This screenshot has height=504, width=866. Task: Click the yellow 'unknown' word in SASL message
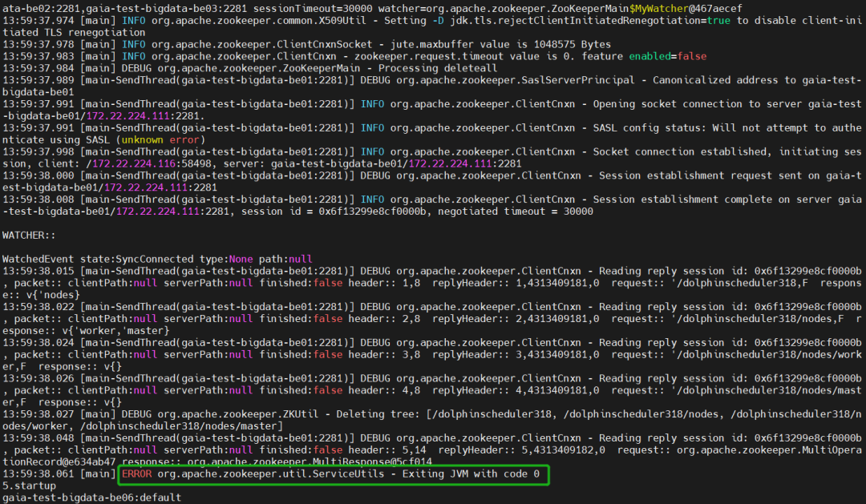143,139
